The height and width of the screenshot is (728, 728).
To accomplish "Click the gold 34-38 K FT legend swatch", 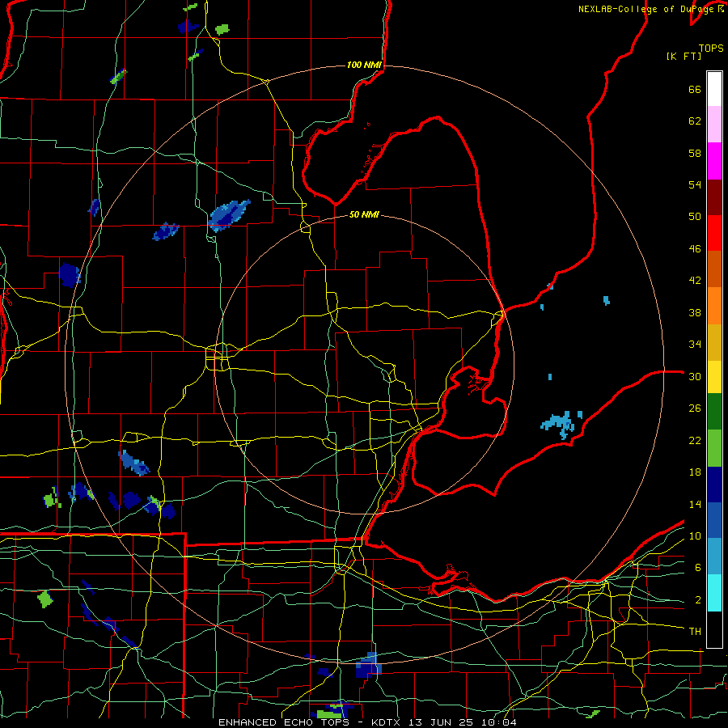I will [714, 341].
